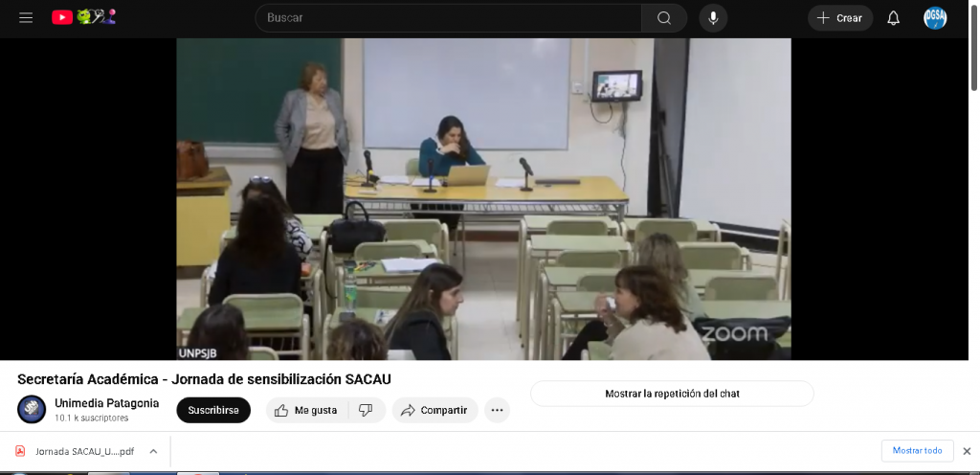Image resolution: width=980 pixels, height=475 pixels.
Task: Click the PDF file icon in downloads bar
Action: click(20, 451)
